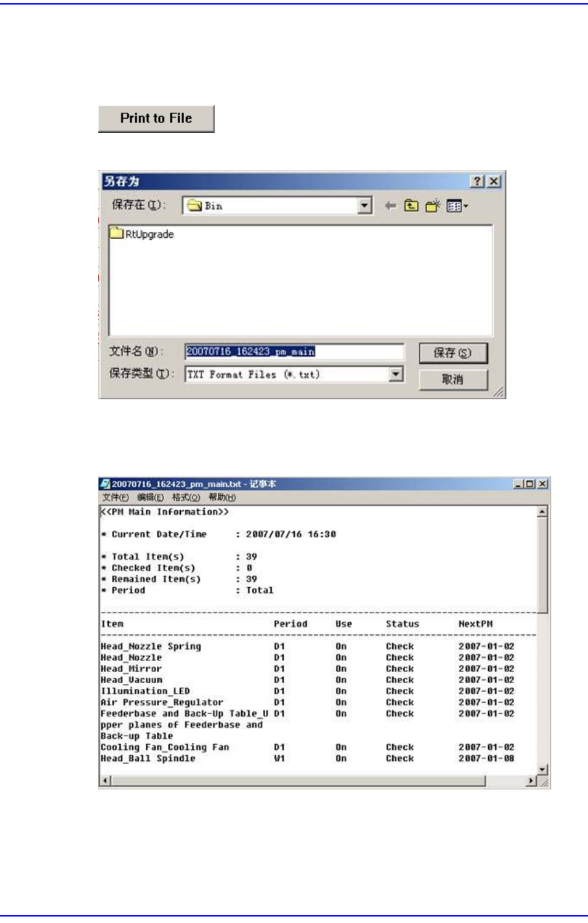The width and height of the screenshot is (588, 923).
Task: Click the horizontal scrollbar left arrow in Notepad
Action: (105, 781)
